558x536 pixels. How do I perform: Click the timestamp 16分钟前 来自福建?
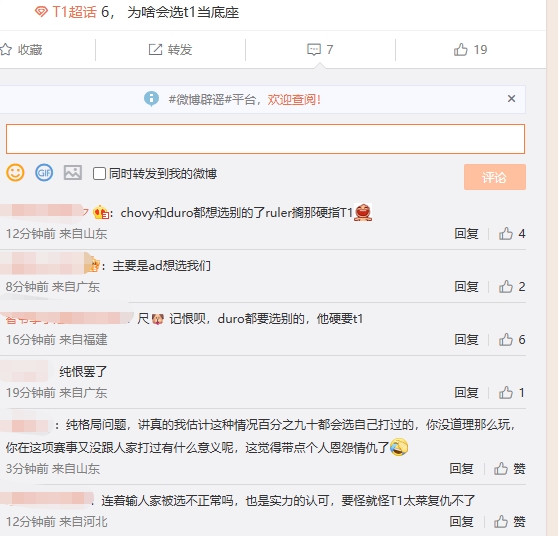(56, 340)
